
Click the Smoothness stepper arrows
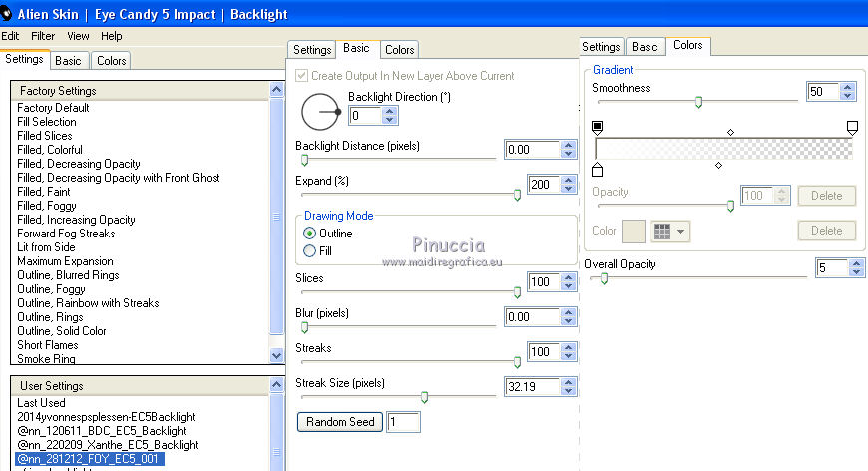[847, 92]
